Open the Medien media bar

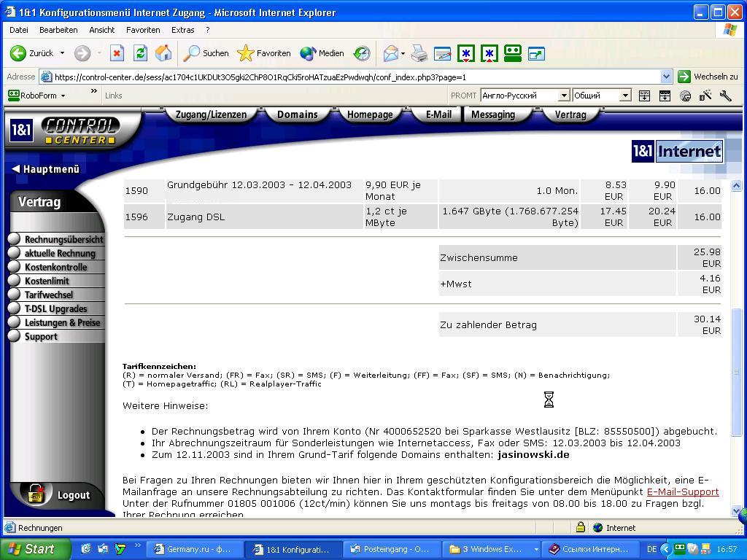click(x=322, y=53)
